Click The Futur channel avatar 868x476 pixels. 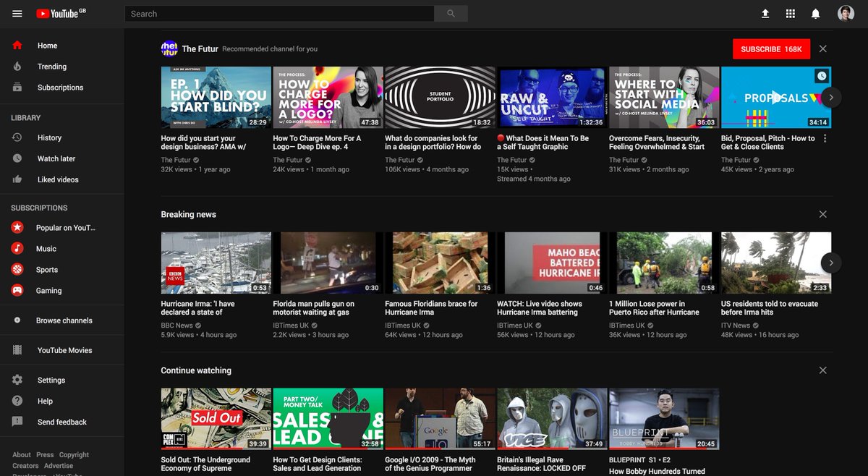[169, 48]
